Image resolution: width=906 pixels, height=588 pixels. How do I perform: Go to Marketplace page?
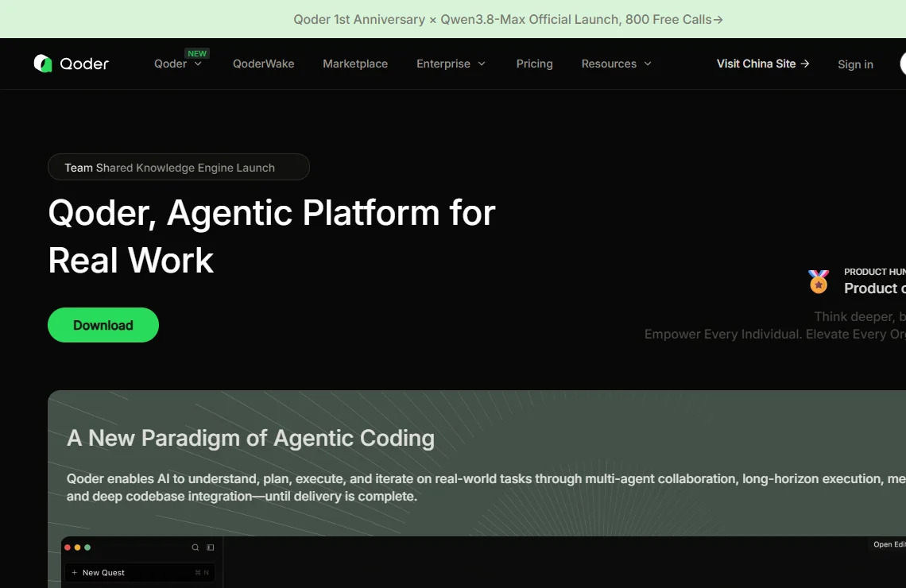coord(355,64)
